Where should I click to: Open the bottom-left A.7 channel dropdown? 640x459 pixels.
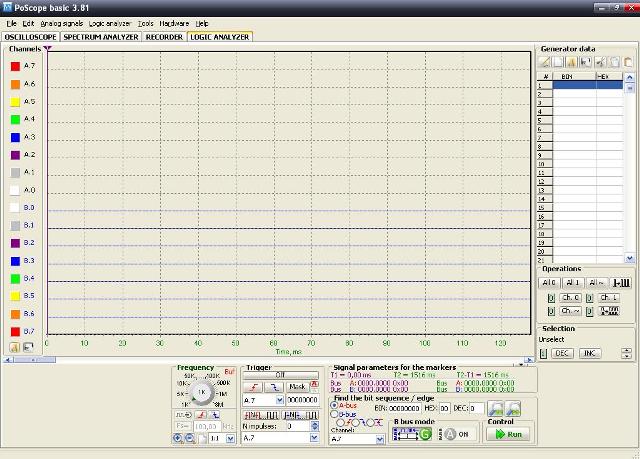[314, 438]
